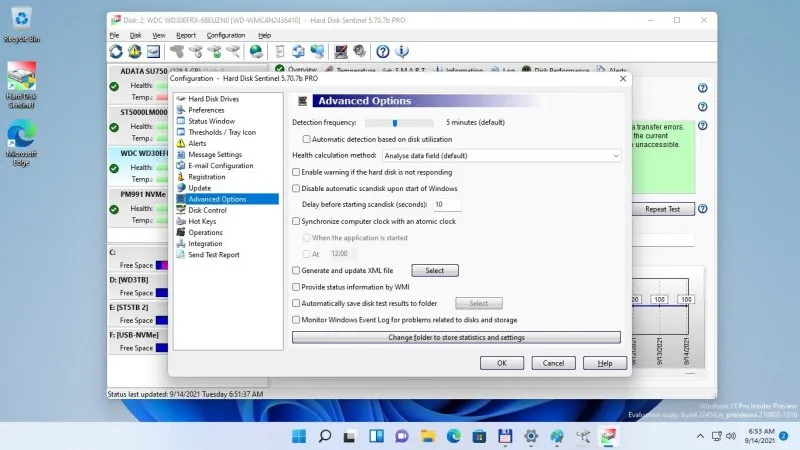Screen dimensions: 800x450
Task: Open the Windows Start menu
Action: [298, 436]
